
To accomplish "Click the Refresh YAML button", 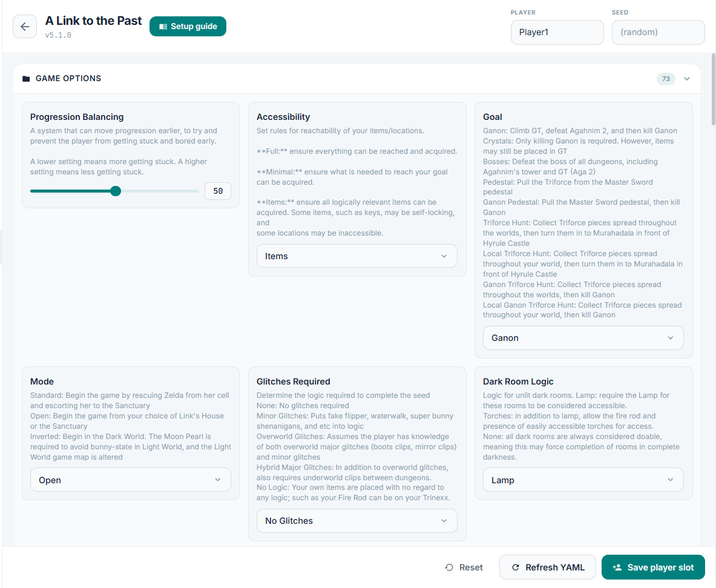I will click(548, 567).
